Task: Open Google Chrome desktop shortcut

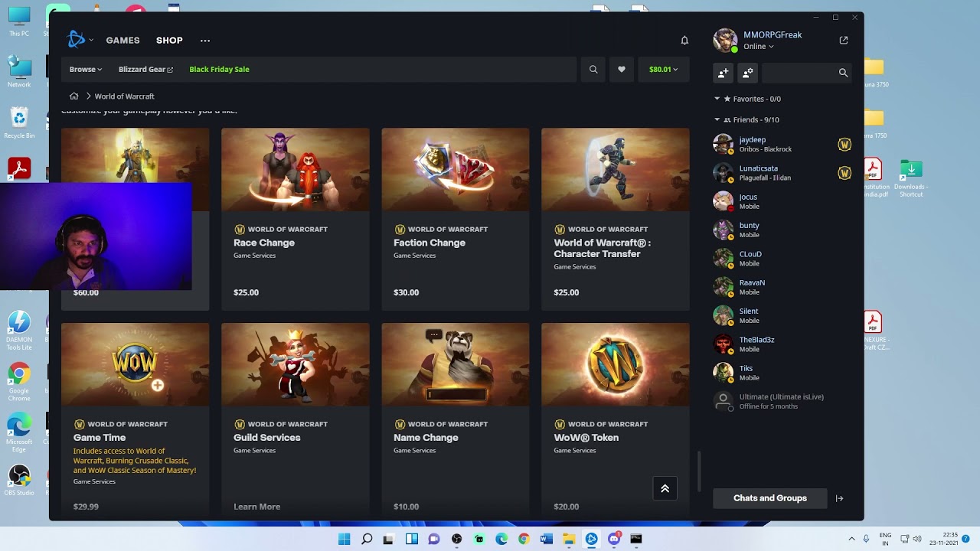Action: (19, 383)
